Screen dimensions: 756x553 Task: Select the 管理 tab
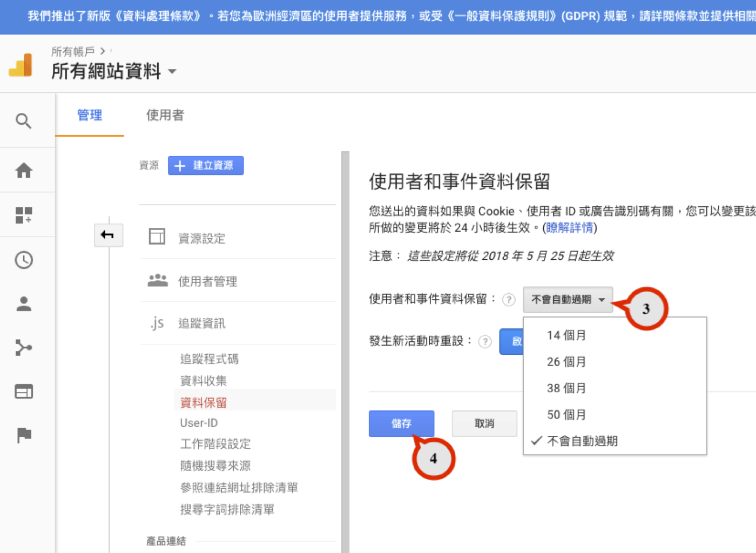[x=90, y=115]
